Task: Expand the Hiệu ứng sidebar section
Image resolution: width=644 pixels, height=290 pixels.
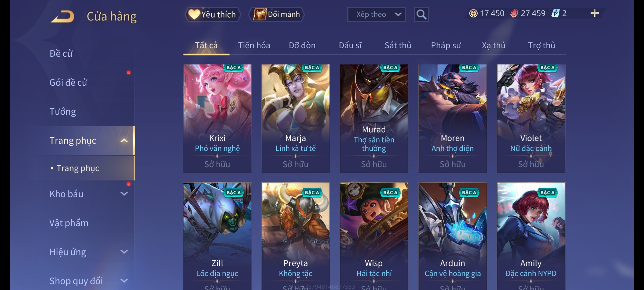Action: [x=124, y=252]
